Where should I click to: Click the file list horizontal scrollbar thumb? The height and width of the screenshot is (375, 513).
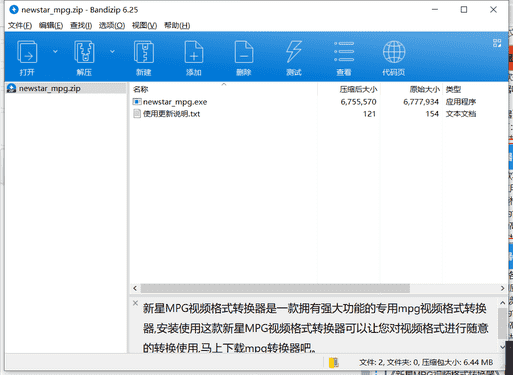pos(275,288)
